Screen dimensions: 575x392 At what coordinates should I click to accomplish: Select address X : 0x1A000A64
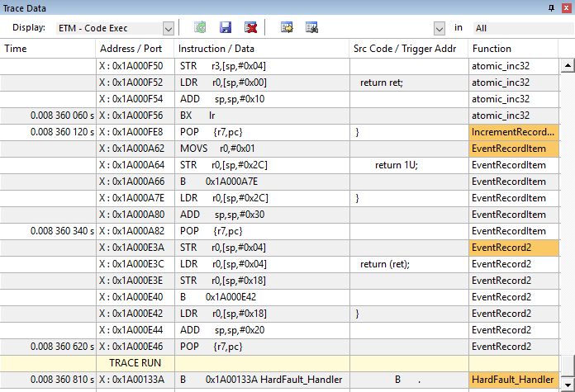click(x=131, y=165)
